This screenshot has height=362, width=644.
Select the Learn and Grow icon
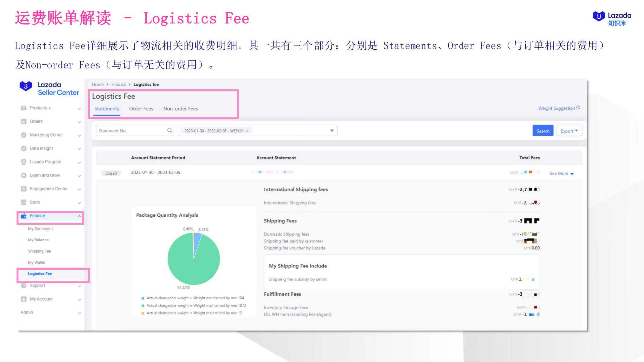tap(24, 175)
